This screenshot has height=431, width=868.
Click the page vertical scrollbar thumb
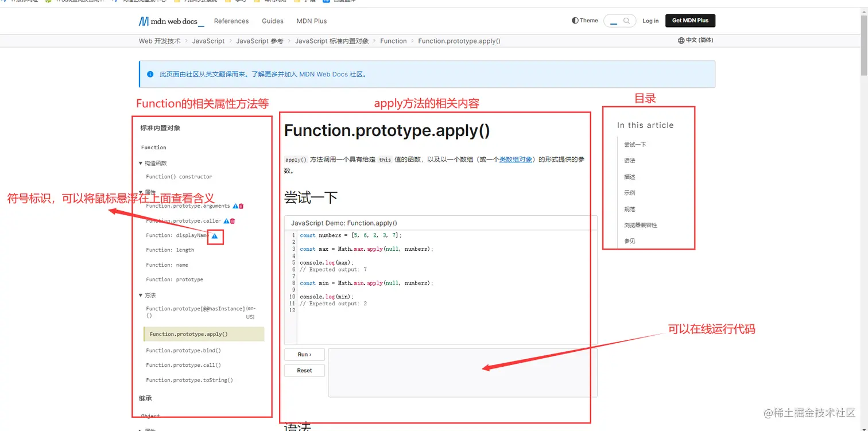coord(863,46)
